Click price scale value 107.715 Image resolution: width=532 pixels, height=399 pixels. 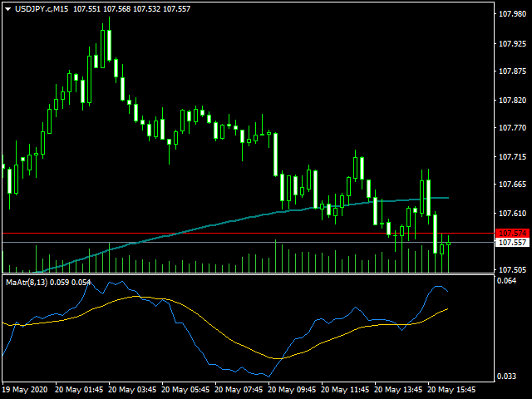click(512, 157)
